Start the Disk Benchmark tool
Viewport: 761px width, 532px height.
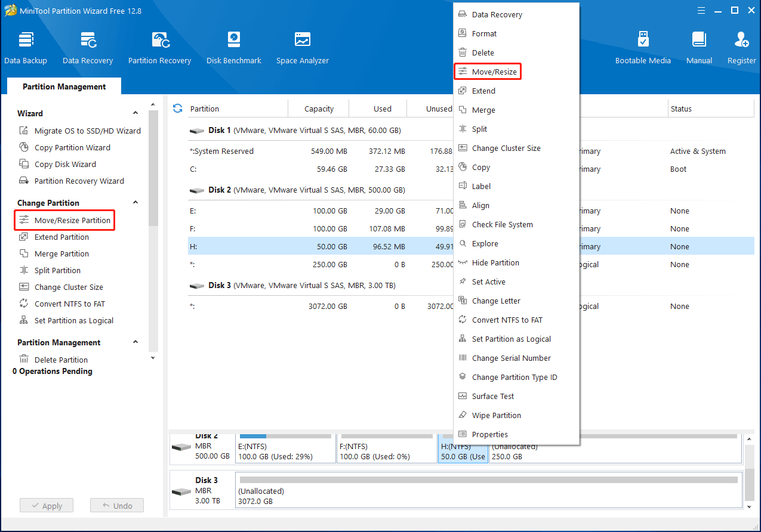[234, 48]
